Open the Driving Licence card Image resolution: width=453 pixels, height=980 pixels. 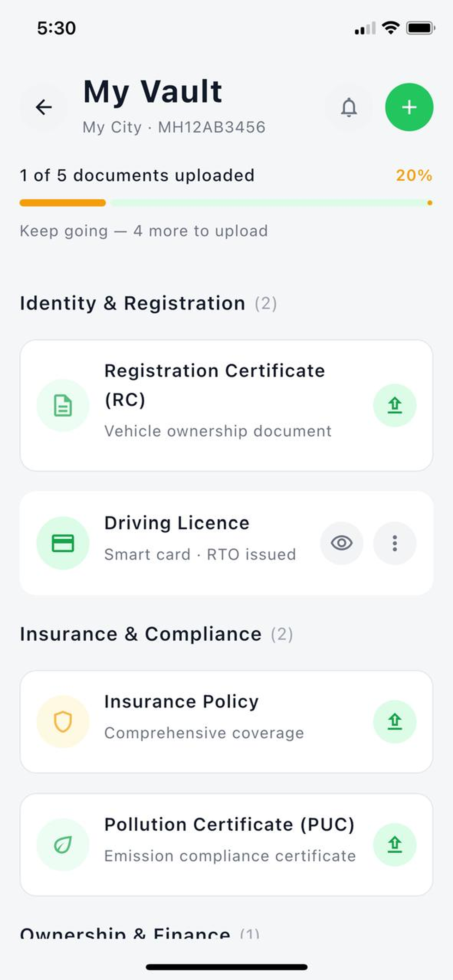(x=226, y=543)
